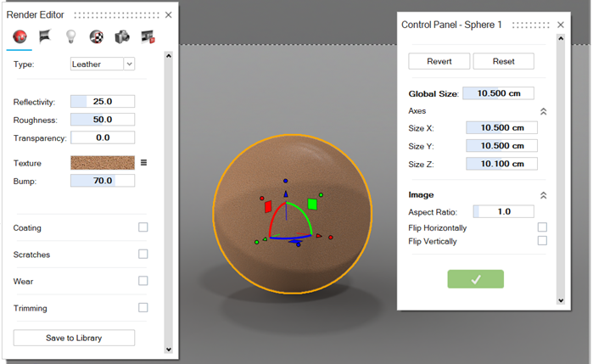Click the Global Size input field
This screenshot has width=593, height=364.
point(504,93)
